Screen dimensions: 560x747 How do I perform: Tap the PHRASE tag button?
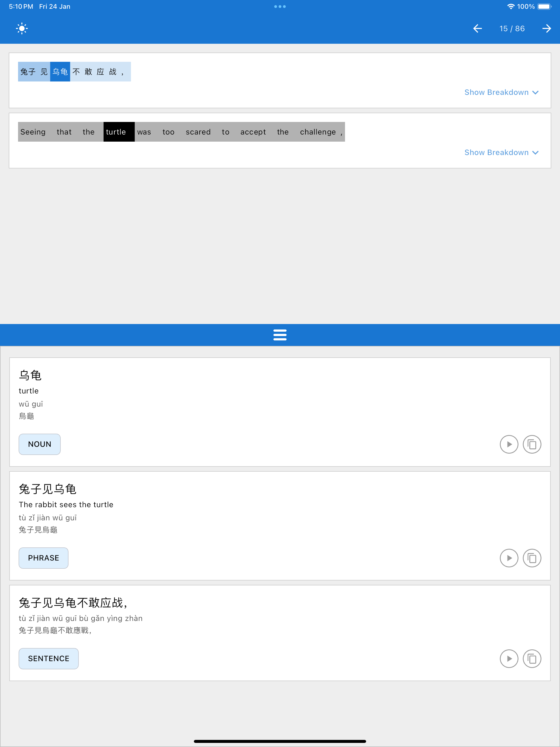pyautogui.click(x=43, y=558)
